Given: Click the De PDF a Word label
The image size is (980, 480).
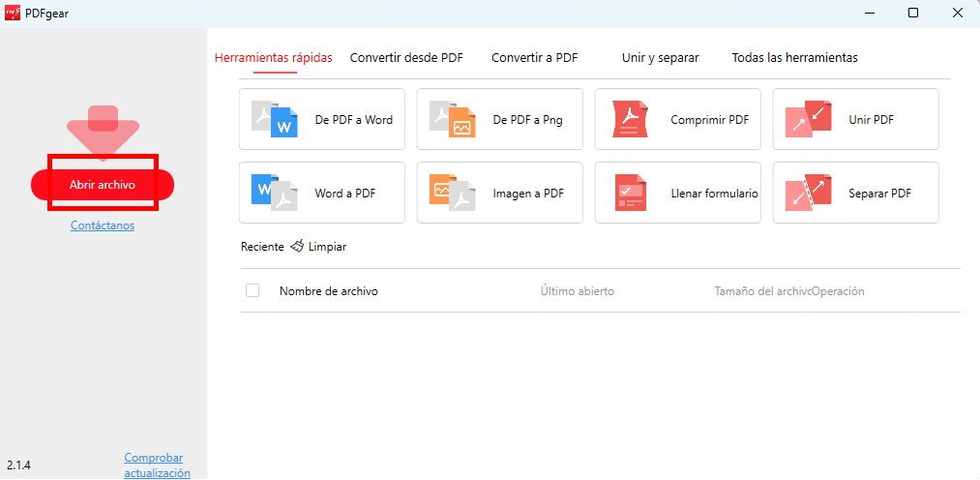Looking at the screenshot, I should click(x=354, y=120).
